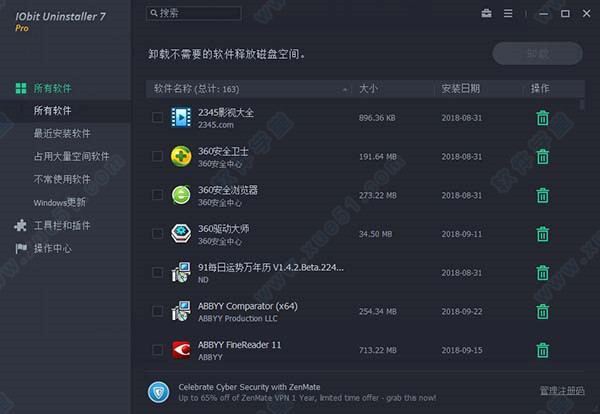Click trash icon for 2345影视大全

point(542,118)
